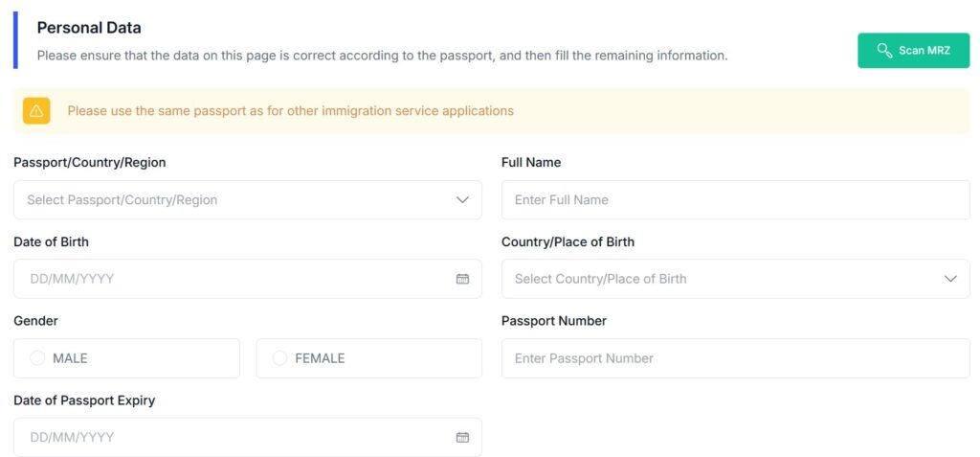Viewport: 980px width, 457px height.
Task: Select the FEMALE radio button
Action: [280, 358]
